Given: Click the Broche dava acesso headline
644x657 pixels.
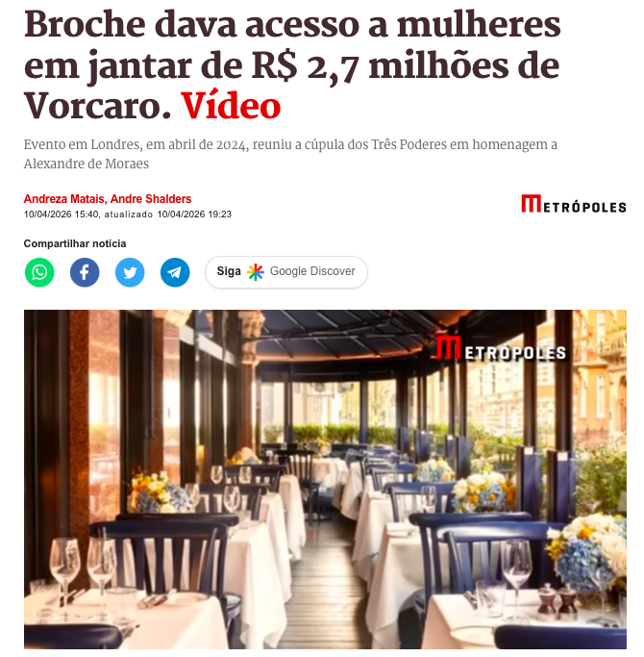Looking at the screenshot, I should coord(292,65).
